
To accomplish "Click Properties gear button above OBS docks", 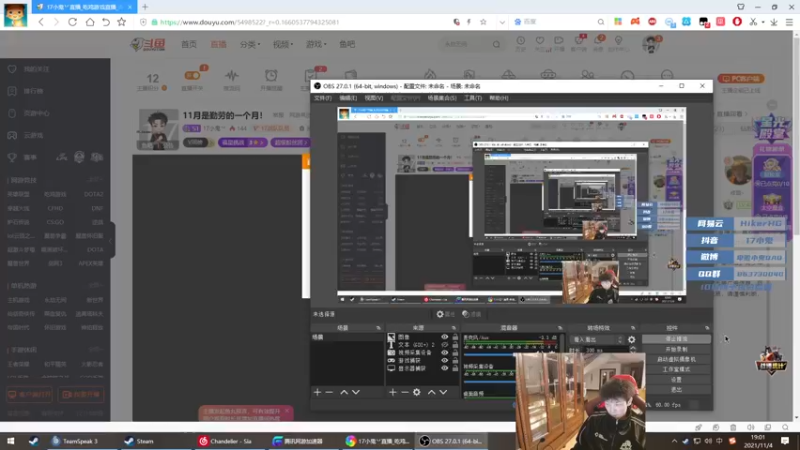I will coord(445,314).
